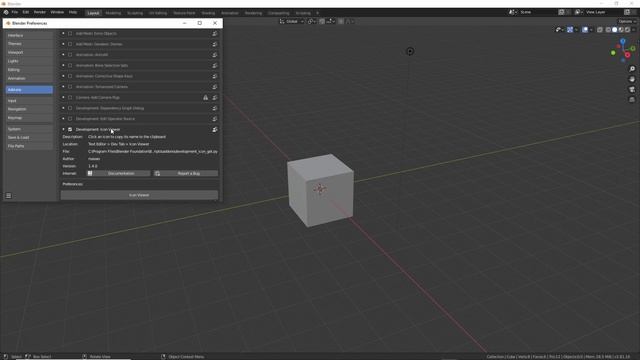Click the Documentation button
The height and width of the screenshot is (360, 640).
119,173
